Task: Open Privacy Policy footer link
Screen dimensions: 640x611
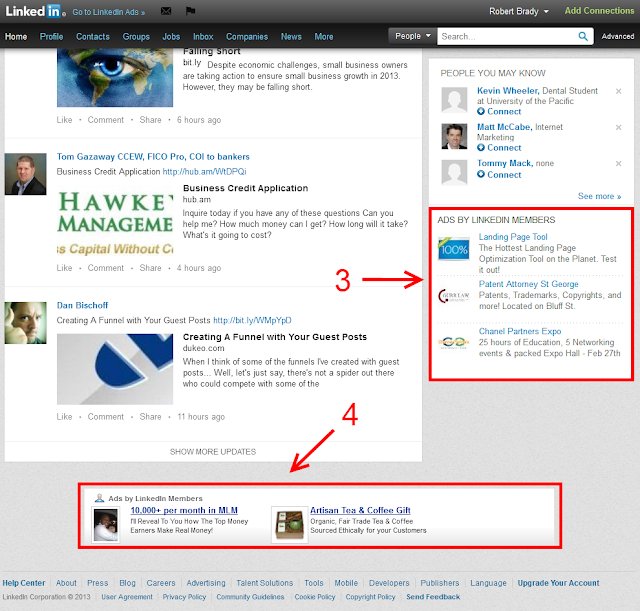Action: pyautogui.click(x=184, y=597)
